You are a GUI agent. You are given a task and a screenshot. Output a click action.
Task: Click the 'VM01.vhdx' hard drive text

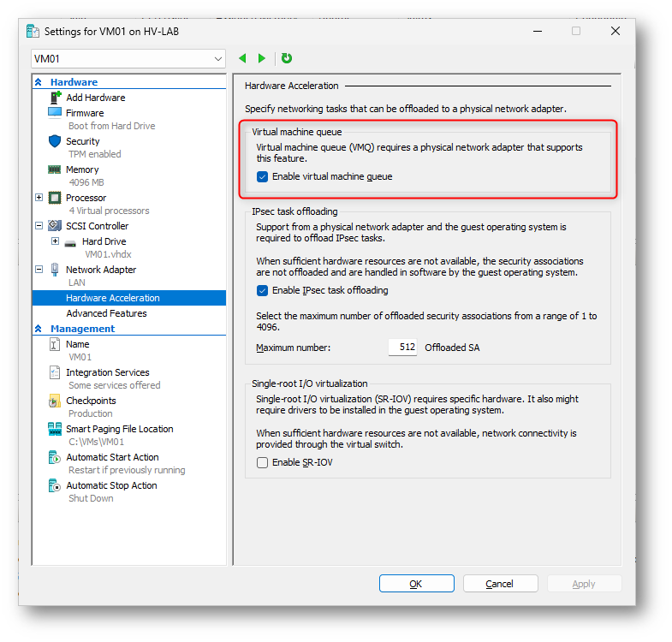[108, 254]
